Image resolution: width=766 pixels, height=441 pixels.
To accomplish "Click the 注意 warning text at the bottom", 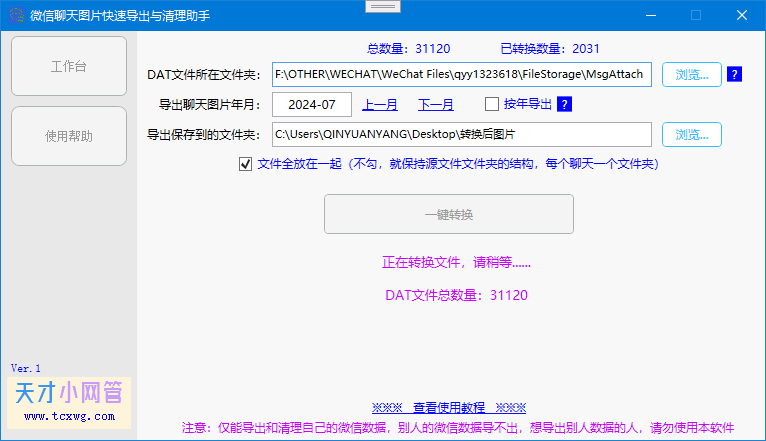I will (x=458, y=428).
